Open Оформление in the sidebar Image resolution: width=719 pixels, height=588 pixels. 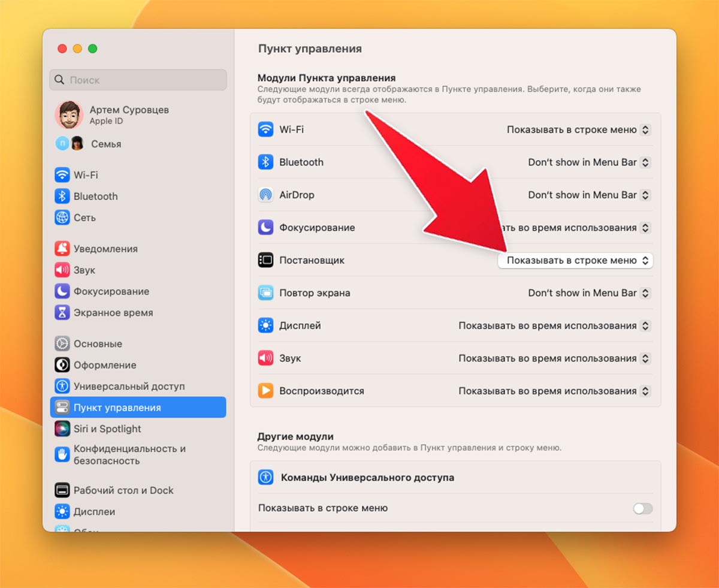coord(138,365)
